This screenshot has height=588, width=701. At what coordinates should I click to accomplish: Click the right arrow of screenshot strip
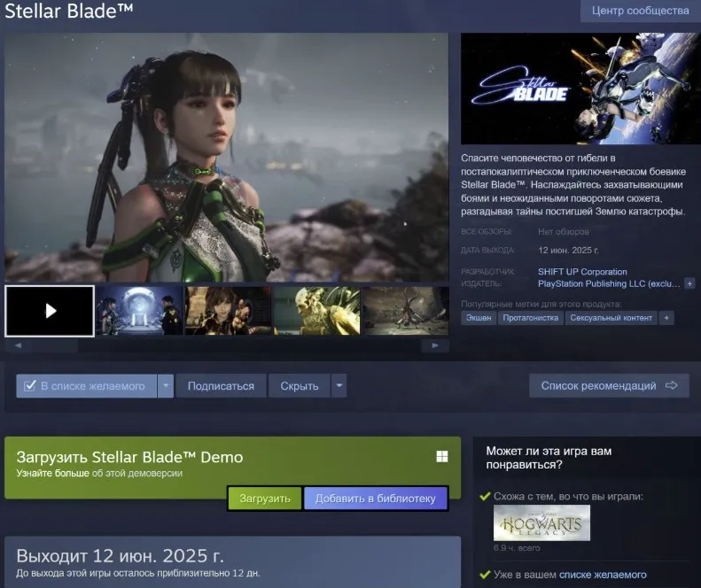pos(435,345)
